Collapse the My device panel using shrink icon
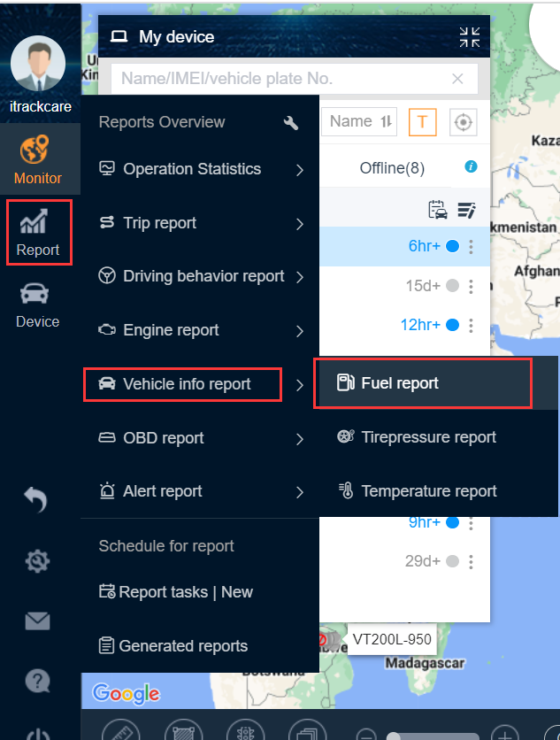560x740 pixels. tap(470, 37)
